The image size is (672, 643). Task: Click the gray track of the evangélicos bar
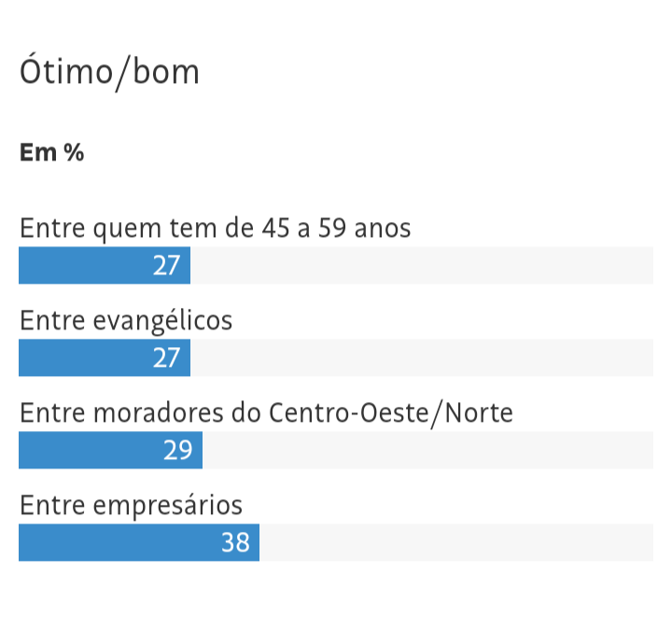coord(420,358)
